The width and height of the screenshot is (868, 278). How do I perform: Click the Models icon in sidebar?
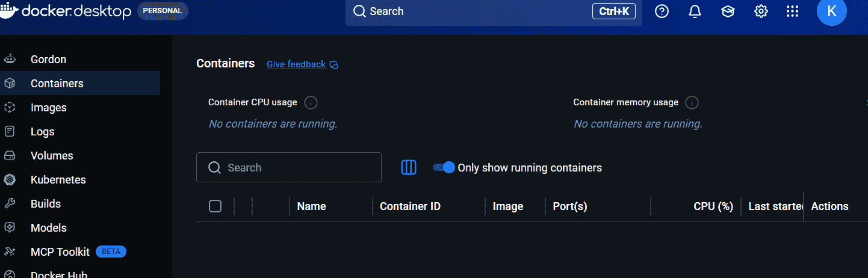click(x=10, y=227)
